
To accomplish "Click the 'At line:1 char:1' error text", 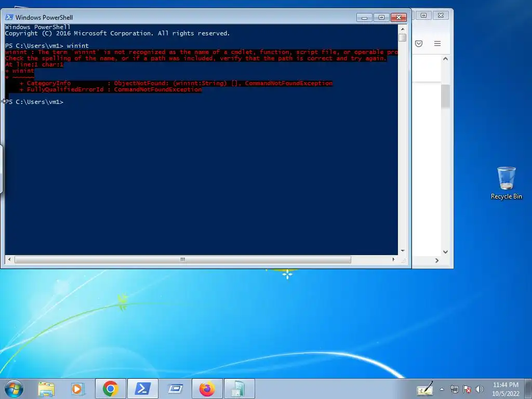I will pos(34,64).
